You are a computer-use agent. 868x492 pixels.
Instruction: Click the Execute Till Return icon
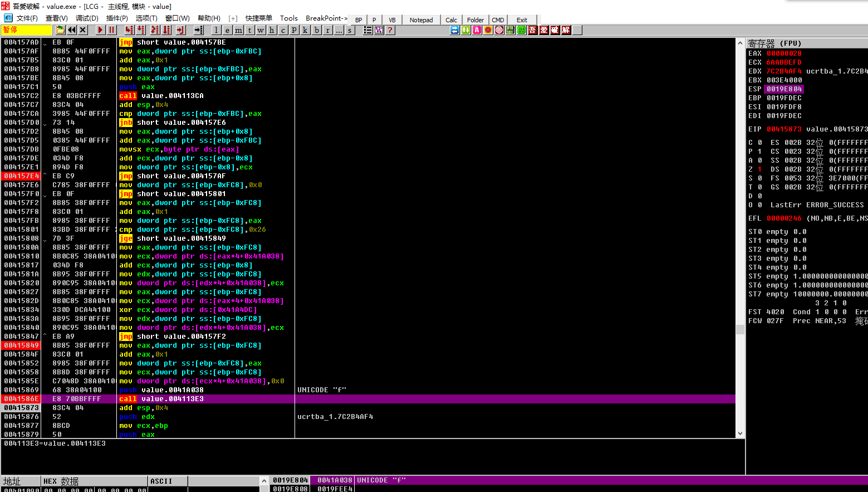point(180,30)
